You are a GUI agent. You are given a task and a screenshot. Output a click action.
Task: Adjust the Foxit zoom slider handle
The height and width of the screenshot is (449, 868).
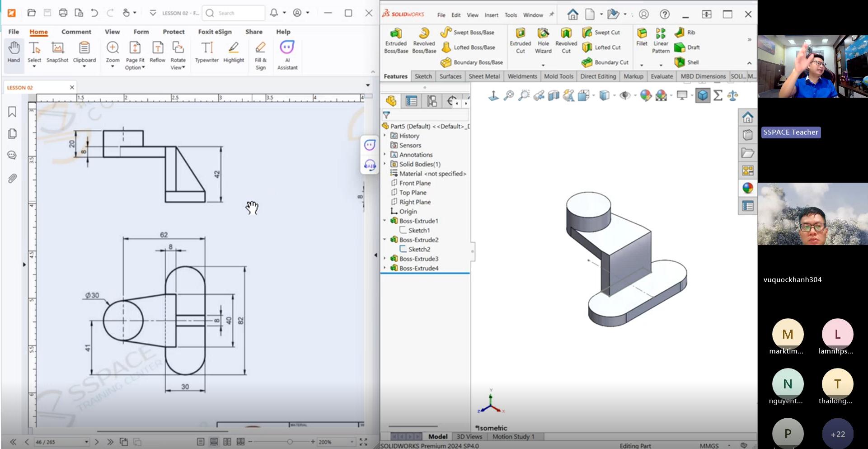click(x=290, y=442)
